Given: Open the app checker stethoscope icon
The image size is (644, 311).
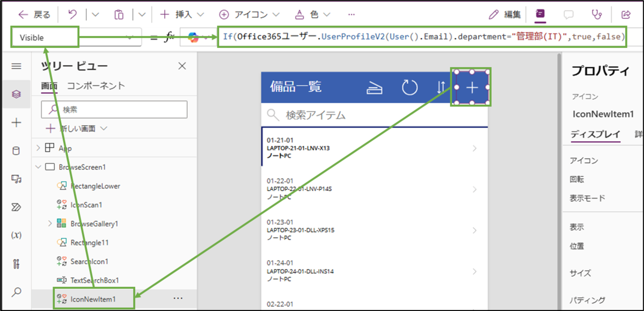Looking at the screenshot, I should [596, 15].
